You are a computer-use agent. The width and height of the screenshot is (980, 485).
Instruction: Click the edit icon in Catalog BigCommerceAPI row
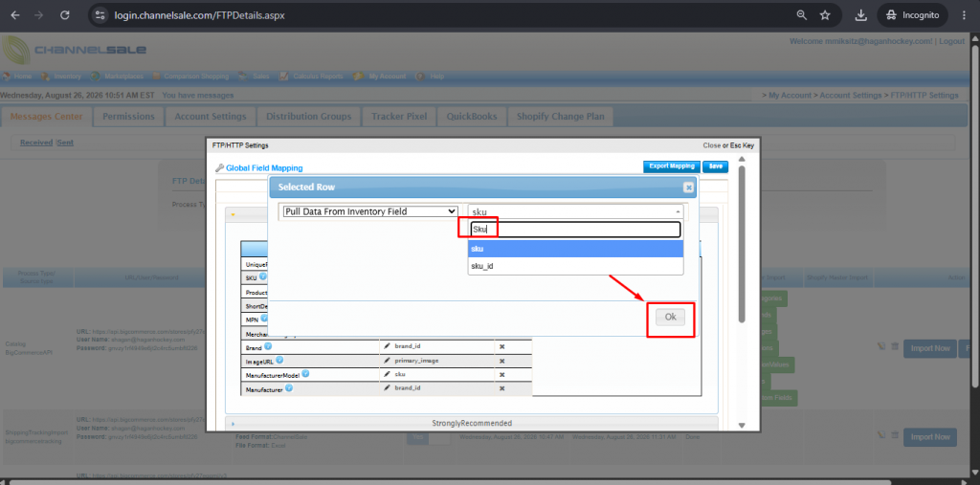tap(881, 346)
